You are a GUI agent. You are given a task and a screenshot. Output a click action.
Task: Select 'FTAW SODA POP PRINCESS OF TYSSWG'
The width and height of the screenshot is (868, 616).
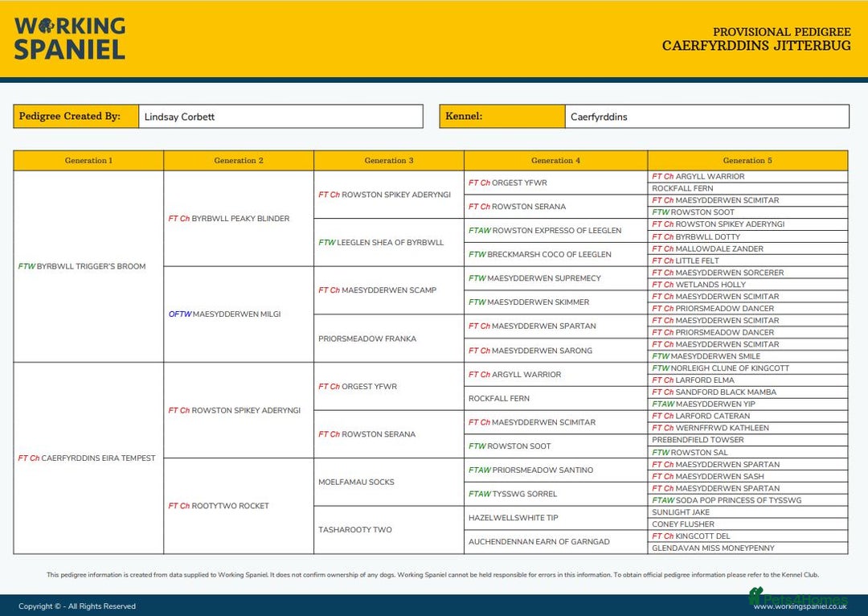pos(747,500)
